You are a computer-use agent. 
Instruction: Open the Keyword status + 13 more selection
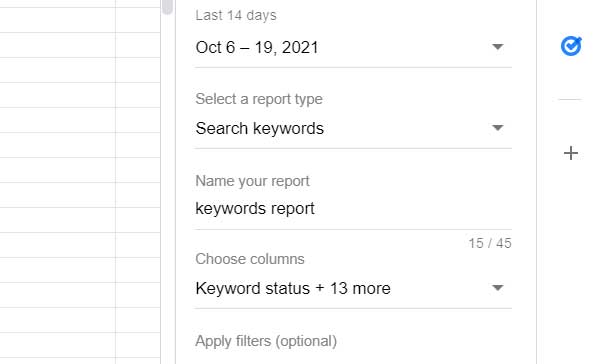[x=353, y=288]
